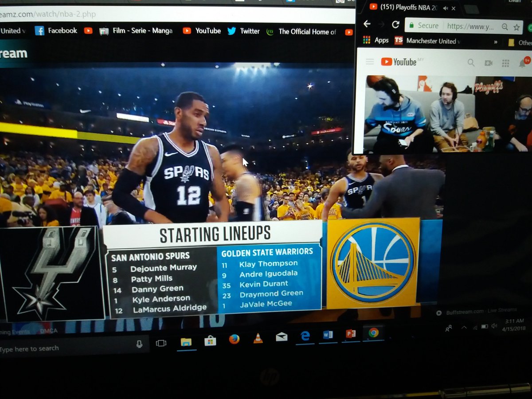This screenshot has width=532, height=399.
Task: Switch to PowerPoint on the taskbar
Action: [351, 334]
